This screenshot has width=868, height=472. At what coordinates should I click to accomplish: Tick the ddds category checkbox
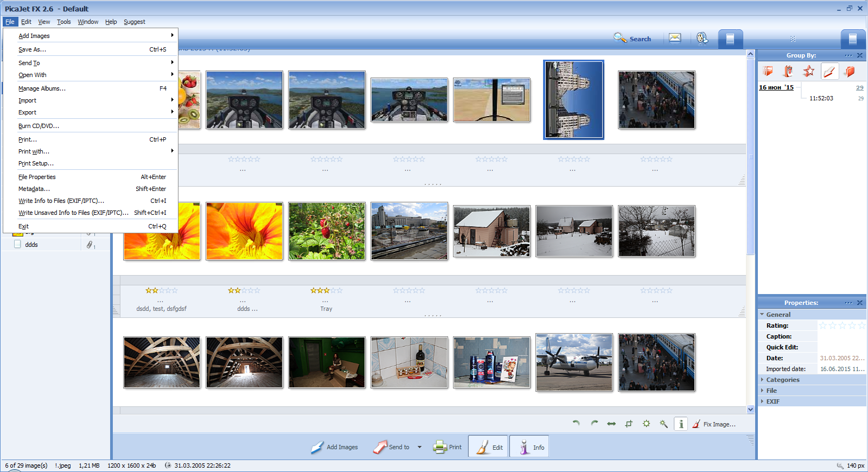click(17, 245)
